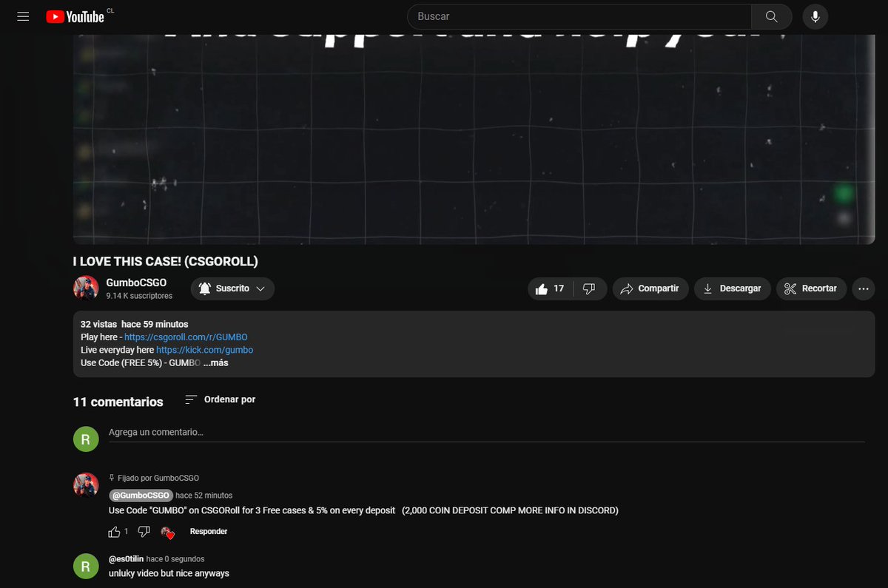Click creator heart on pinned comment

[x=168, y=533]
